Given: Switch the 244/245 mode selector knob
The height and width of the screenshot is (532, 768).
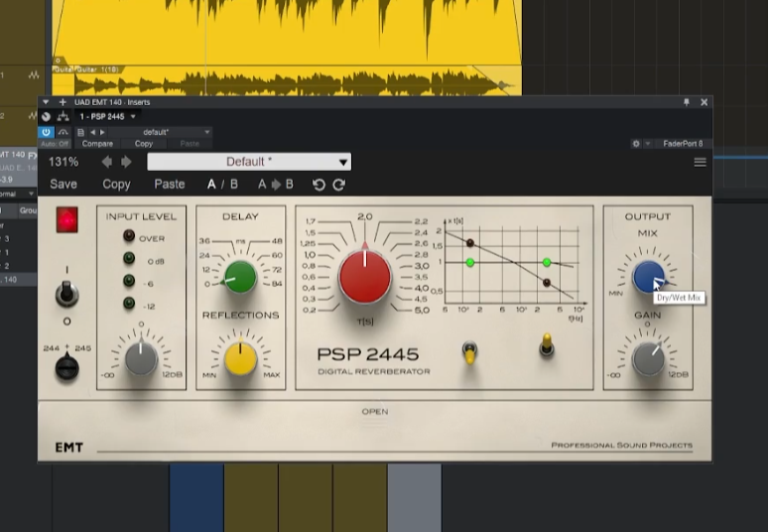Looking at the screenshot, I should (x=66, y=367).
